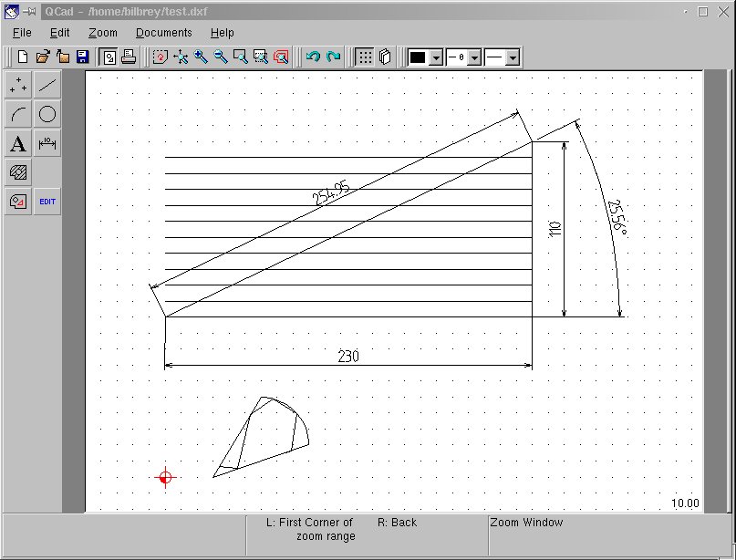Select the Arc drawing tool
This screenshot has width=736, height=560.
pos(18,115)
